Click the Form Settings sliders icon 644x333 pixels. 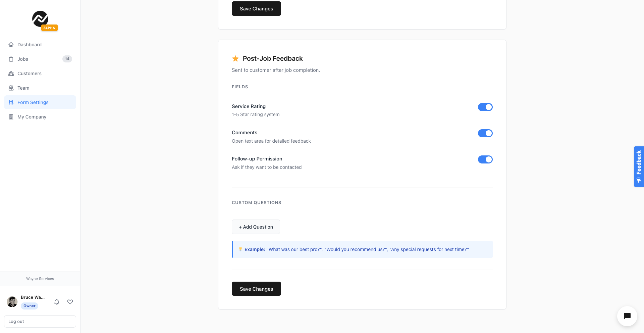click(11, 102)
